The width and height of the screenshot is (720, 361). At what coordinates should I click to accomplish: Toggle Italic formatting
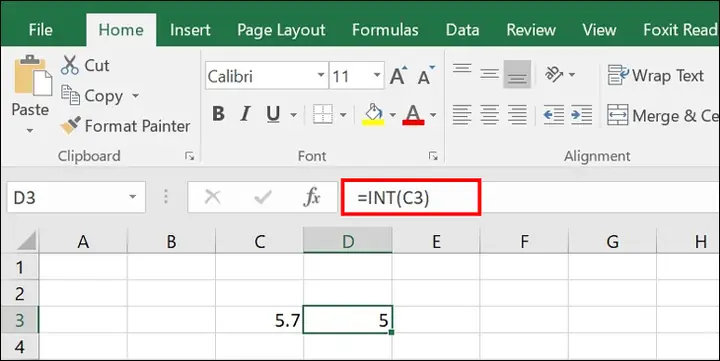[x=245, y=114]
